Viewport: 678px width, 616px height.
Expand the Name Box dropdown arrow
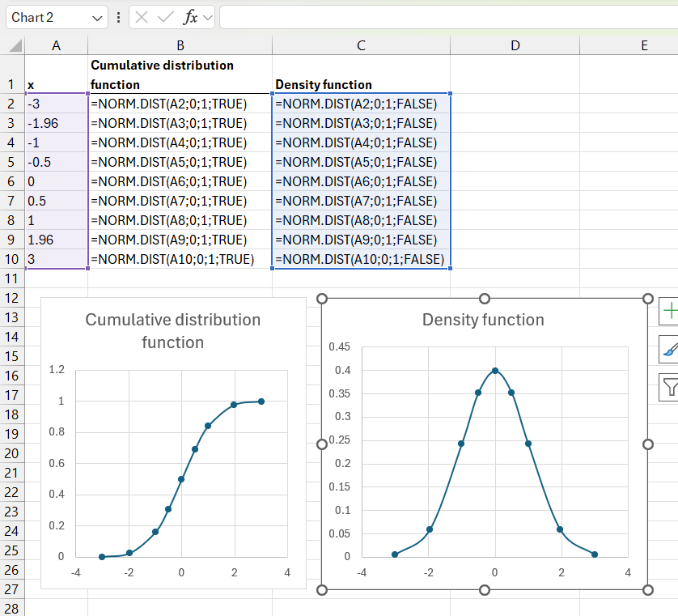[x=97, y=18]
